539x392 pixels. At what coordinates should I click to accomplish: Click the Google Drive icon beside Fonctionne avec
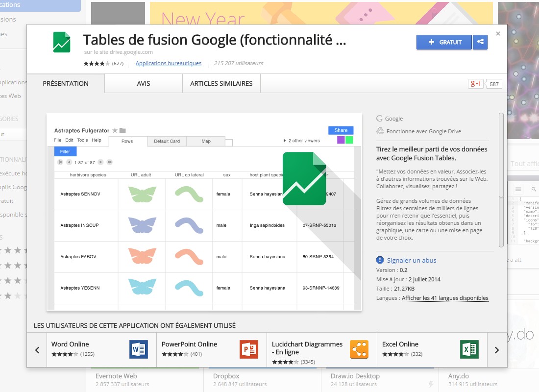coord(380,131)
